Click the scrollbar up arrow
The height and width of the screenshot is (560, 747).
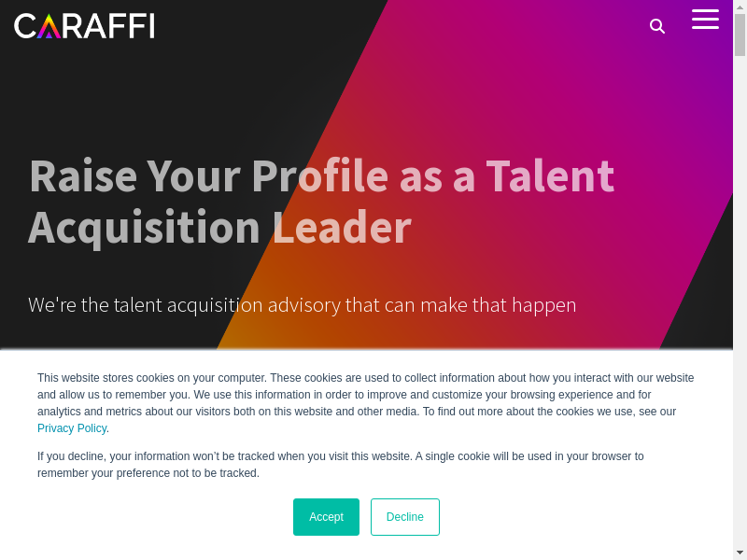click(x=740, y=7)
